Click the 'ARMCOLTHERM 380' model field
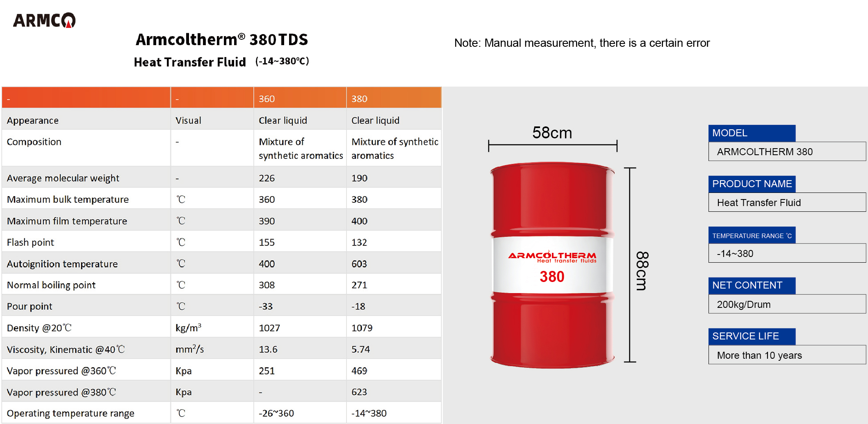Screen dimensions: 868x424 click(x=787, y=151)
